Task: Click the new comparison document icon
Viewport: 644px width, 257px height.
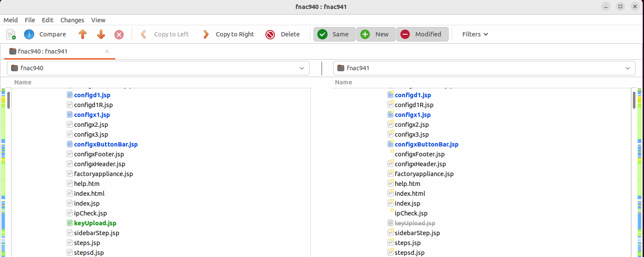Action: coord(11,34)
